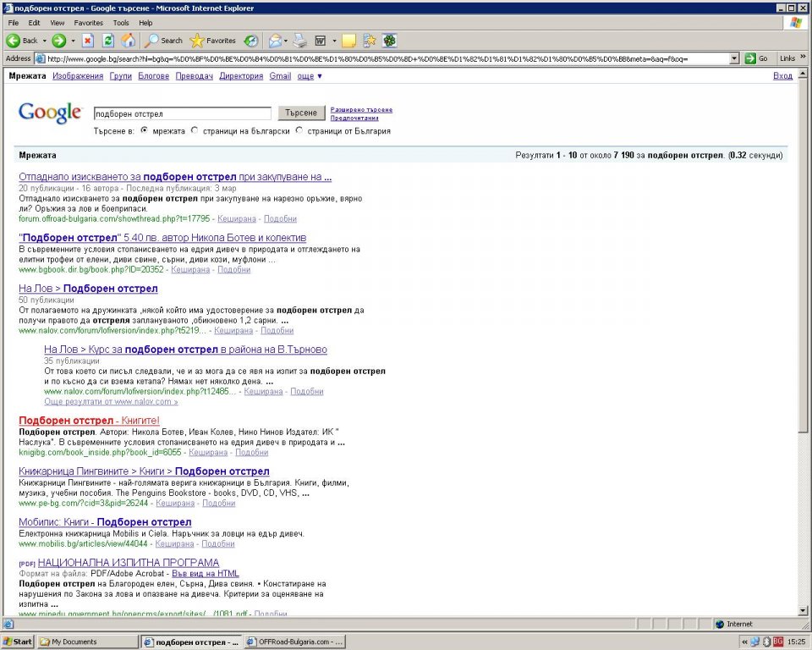
Task: Click the vertical scrollbar down arrow
Action: coord(803,611)
